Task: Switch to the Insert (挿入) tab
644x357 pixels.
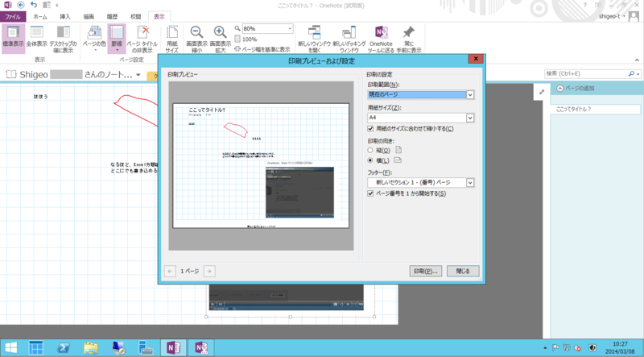Action: (65, 17)
